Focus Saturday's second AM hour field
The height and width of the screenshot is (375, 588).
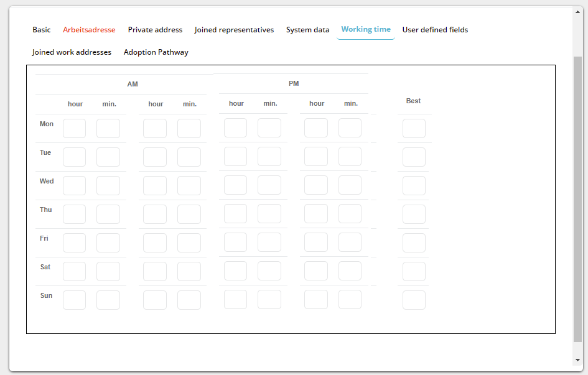click(155, 272)
